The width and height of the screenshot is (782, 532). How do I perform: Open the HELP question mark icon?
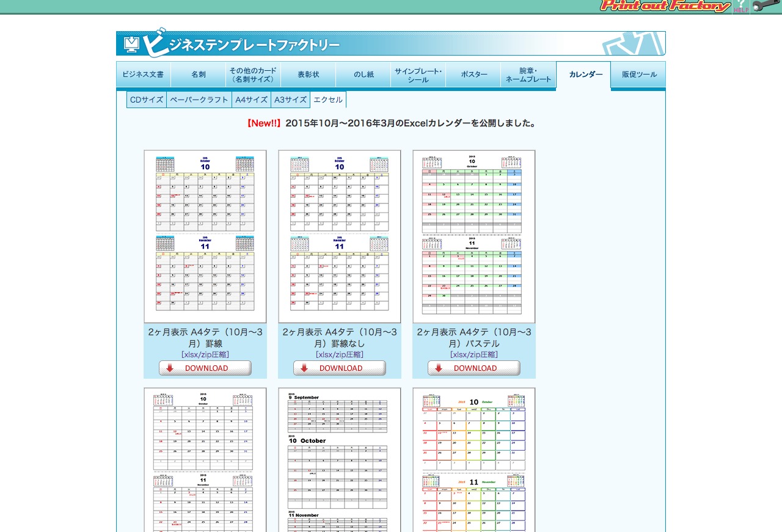point(741,6)
